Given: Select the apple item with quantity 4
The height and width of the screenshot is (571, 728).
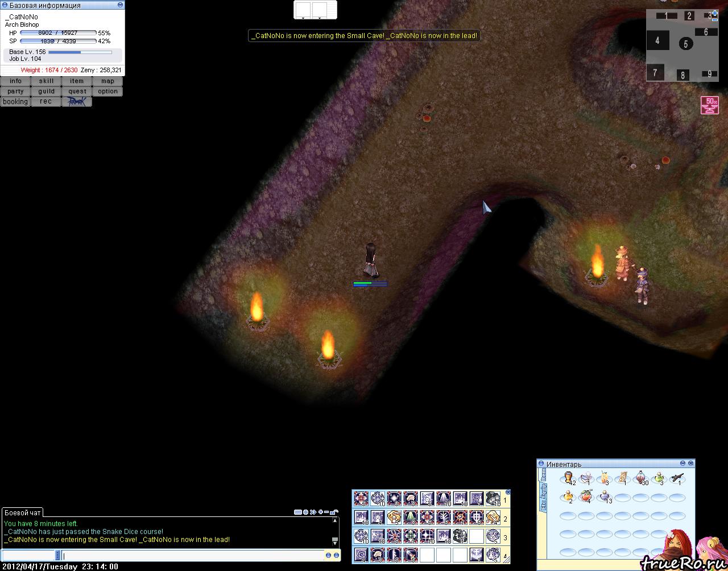Looking at the screenshot, I should point(586,496).
